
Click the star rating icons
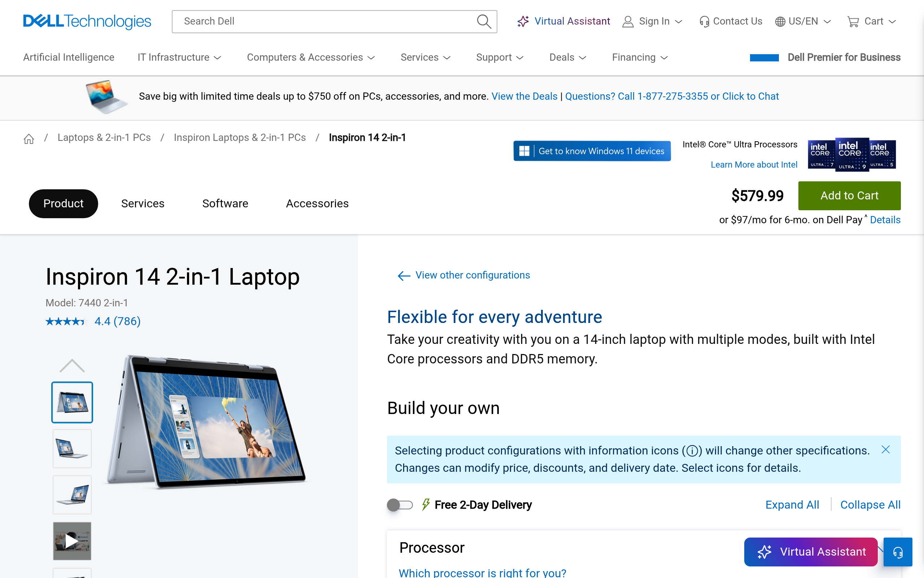pyautogui.click(x=66, y=322)
